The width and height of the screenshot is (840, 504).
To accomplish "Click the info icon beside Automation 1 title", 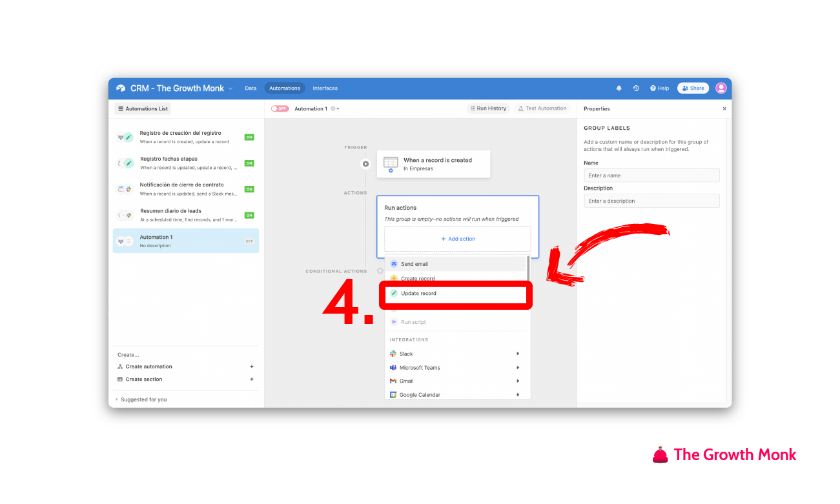I will tap(333, 108).
